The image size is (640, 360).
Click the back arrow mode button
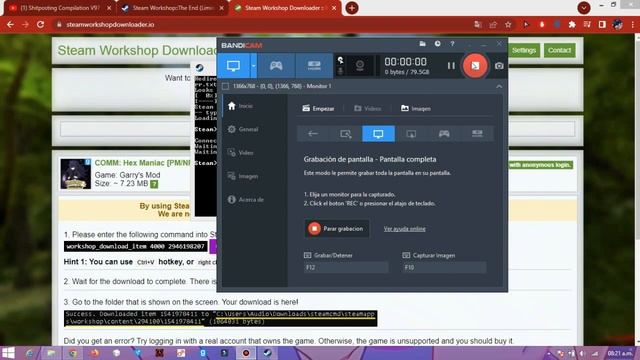point(313,134)
